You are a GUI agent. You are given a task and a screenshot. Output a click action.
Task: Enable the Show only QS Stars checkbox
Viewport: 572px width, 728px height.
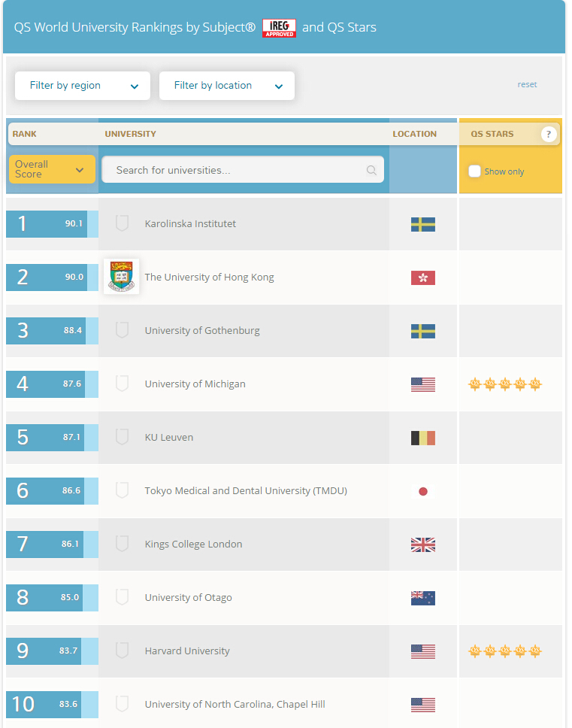click(x=474, y=171)
